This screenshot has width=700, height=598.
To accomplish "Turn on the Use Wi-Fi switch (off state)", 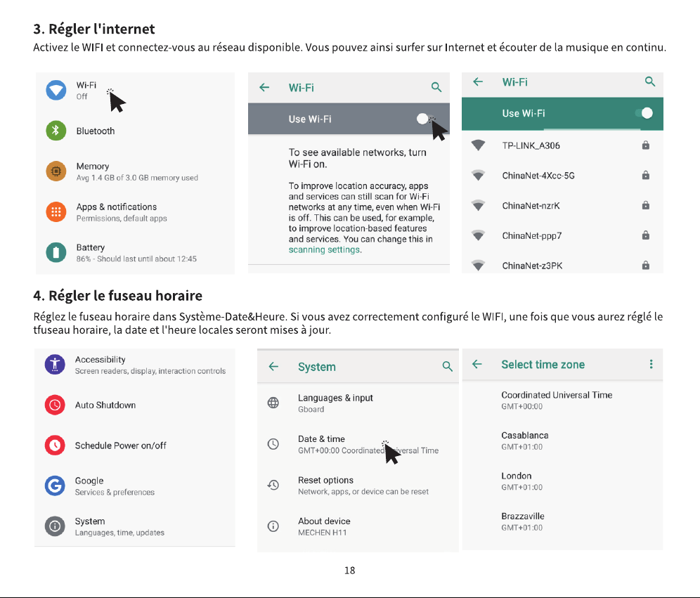I will (x=424, y=119).
